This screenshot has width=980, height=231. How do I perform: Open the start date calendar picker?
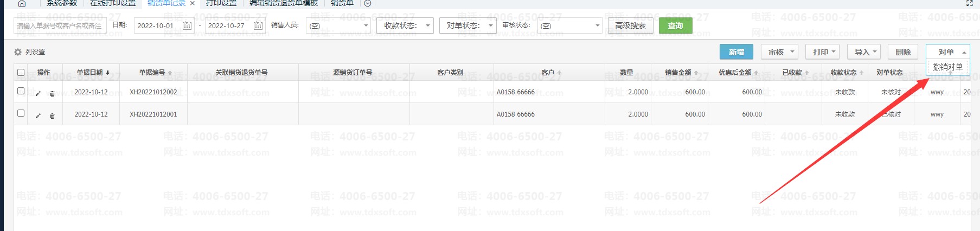tap(187, 25)
